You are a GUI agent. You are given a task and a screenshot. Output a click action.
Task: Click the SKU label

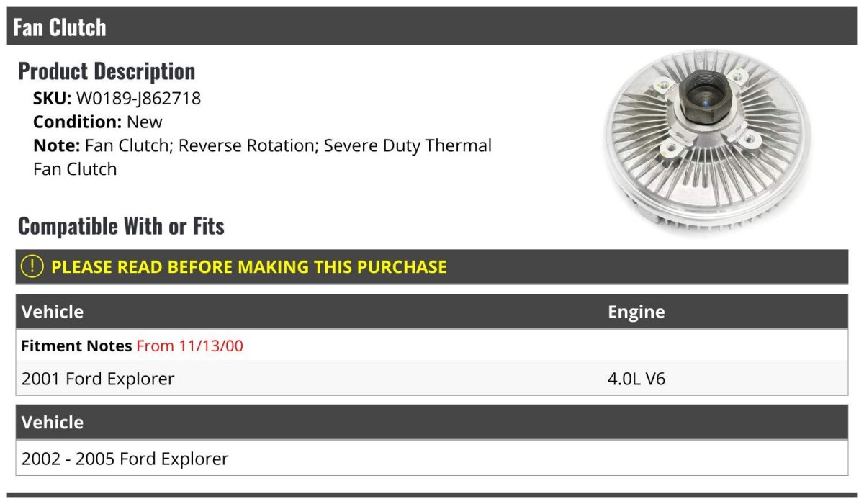coord(52,99)
